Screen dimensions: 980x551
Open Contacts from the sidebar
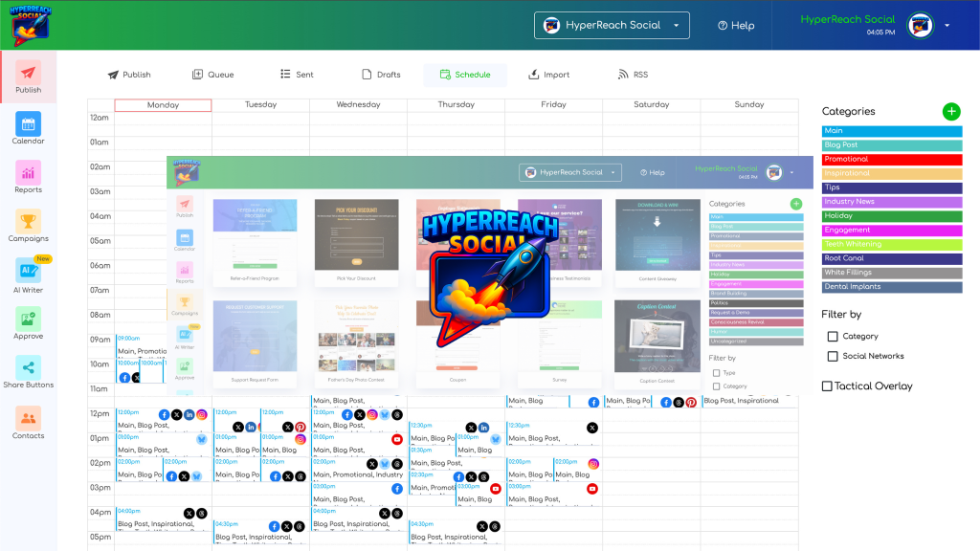tap(28, 423)
